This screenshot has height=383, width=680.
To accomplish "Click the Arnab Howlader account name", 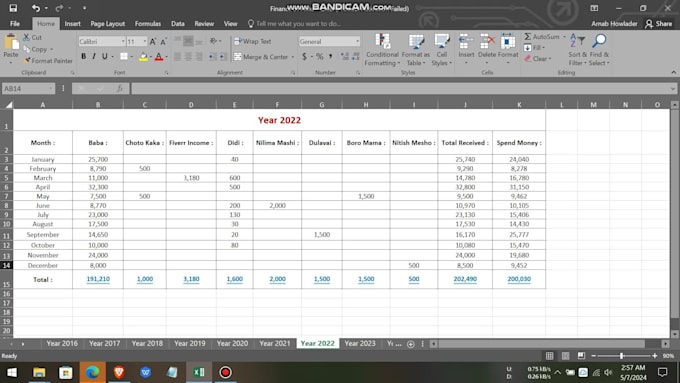I will [x=614, y=23].
